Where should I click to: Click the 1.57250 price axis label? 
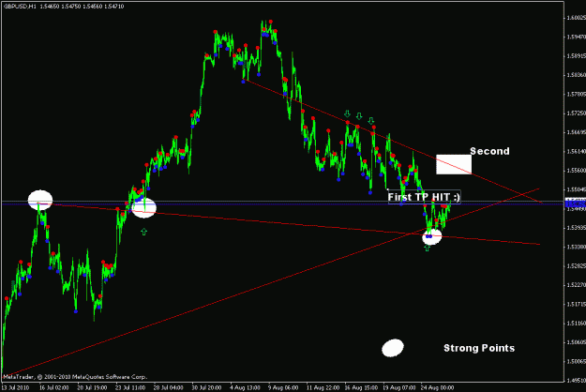click(576, 113)
